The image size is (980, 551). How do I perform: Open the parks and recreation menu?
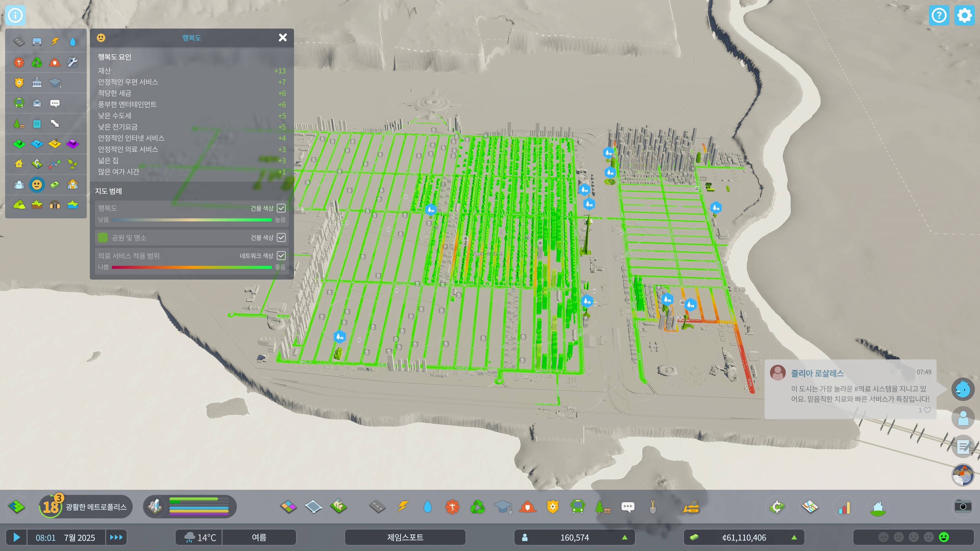point(603,507)
